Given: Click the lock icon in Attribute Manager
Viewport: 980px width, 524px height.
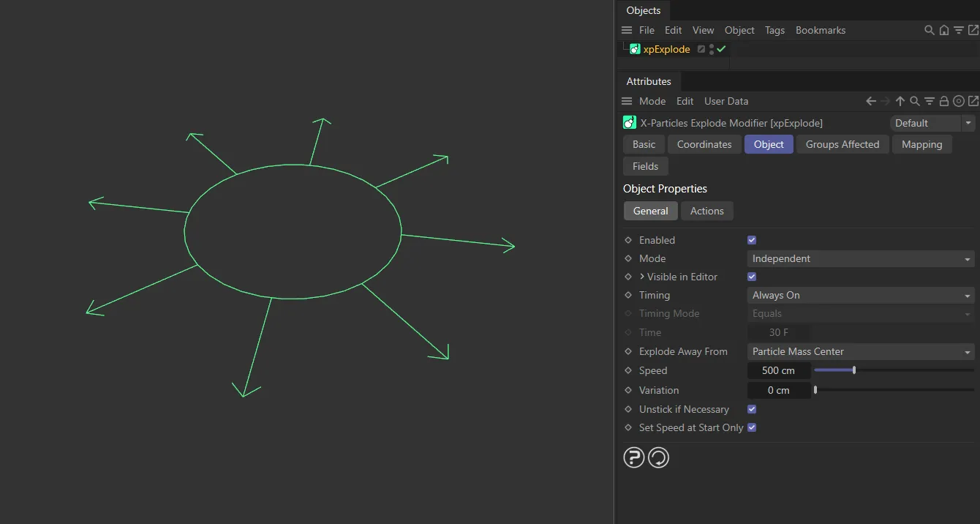Looking at the screenshot, I should (x=943, y=101).
